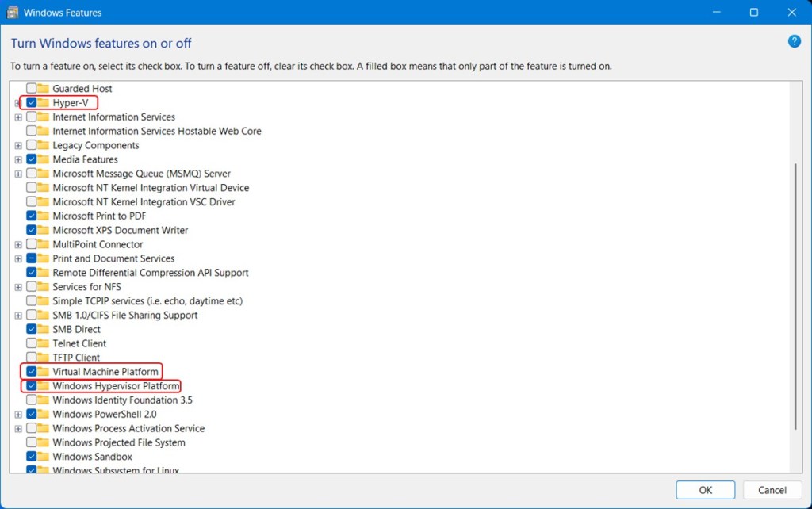
Task: Minimize the Windows Features window
Action: pyautogui.click(x=717, y=12)
